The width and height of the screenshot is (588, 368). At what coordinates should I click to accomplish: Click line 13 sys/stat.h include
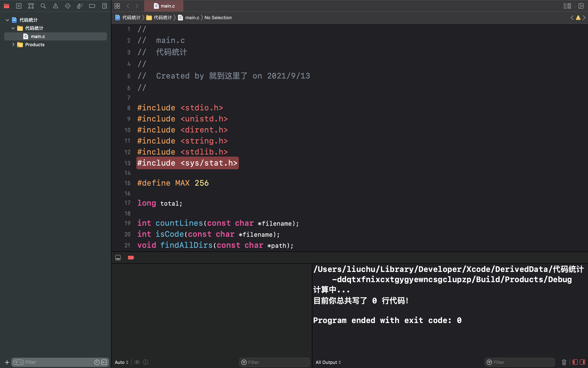tap(187, 163)
